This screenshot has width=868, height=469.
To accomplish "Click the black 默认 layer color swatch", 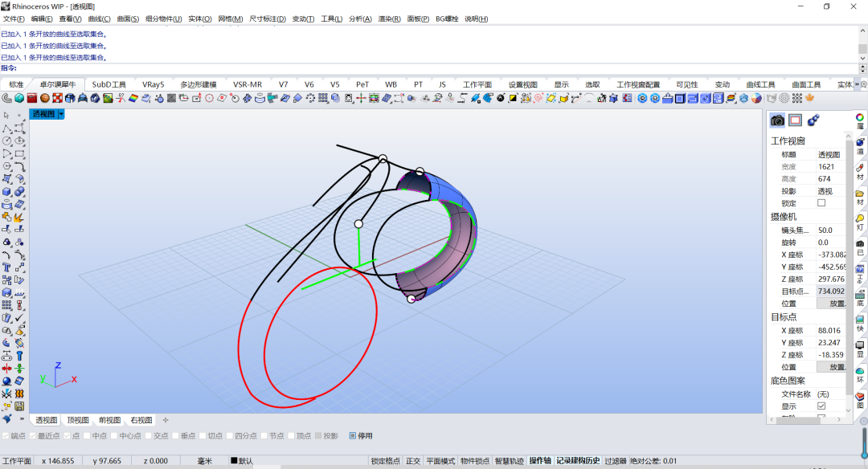I will (234, 461).
